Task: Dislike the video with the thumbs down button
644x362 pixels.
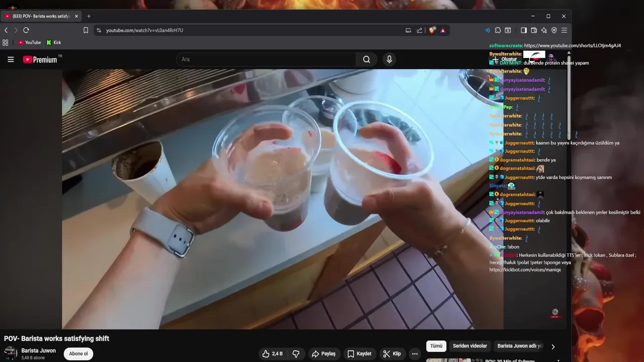Action: tap(296, 354)
